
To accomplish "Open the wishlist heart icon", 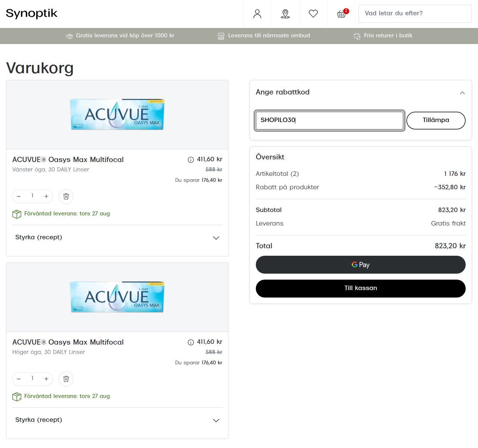I will 313,14.
